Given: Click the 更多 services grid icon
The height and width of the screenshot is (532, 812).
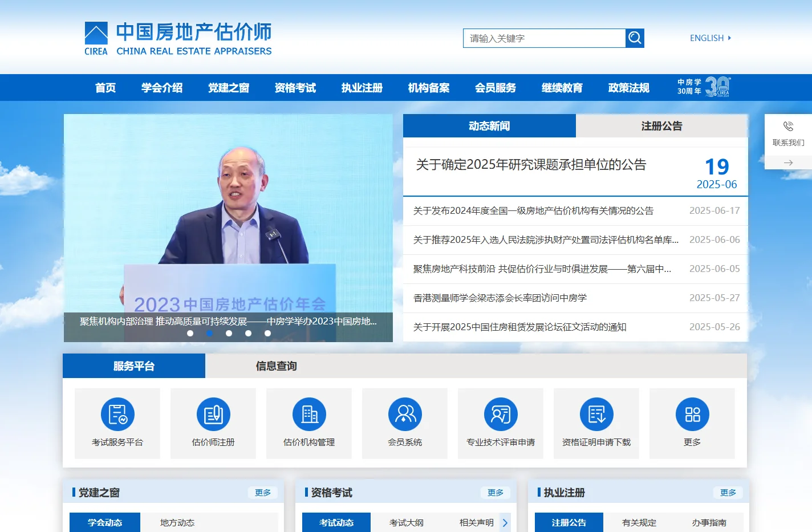Looking at the screenshot, I should 692,414.
